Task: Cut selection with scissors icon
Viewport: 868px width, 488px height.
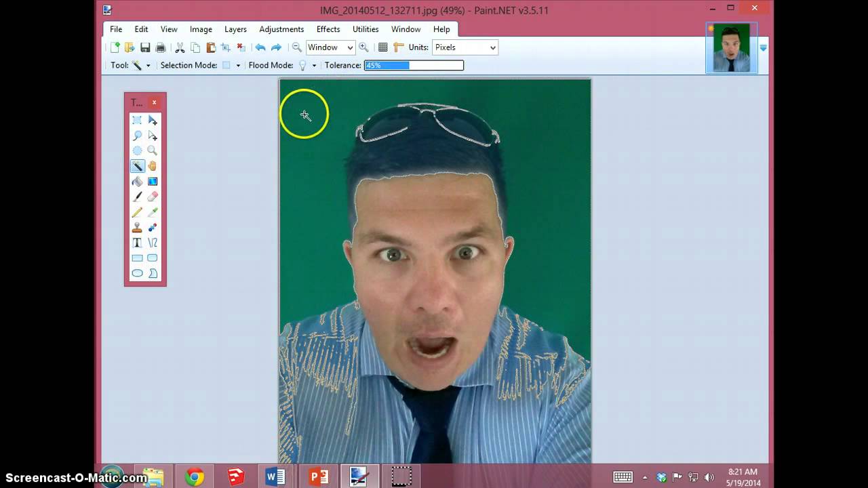Action: point(180,47)
